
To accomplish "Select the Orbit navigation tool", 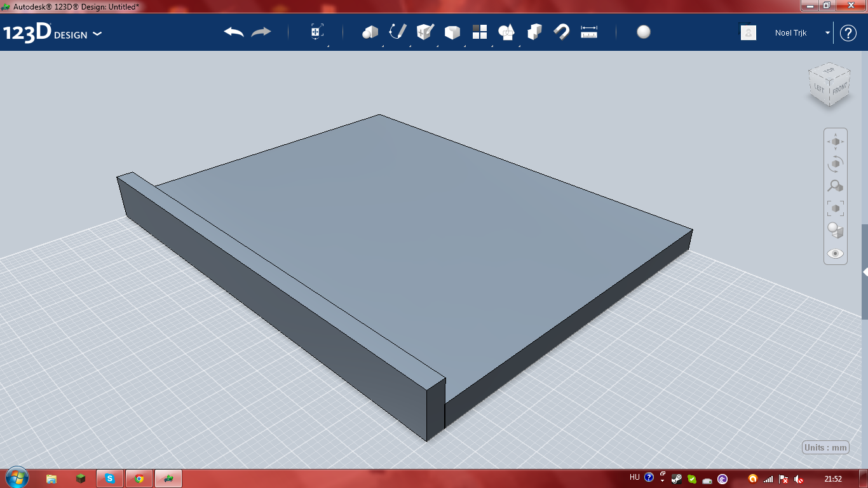I will coord(836,164).
